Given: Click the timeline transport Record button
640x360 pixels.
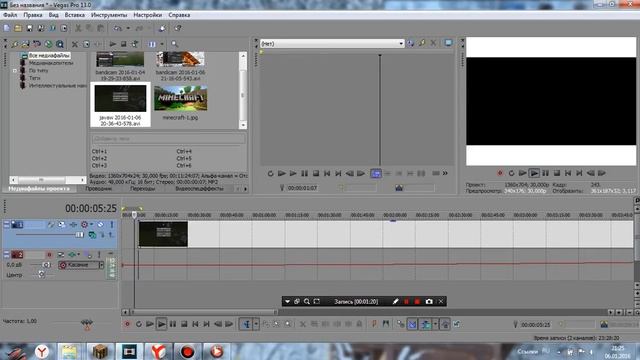Looking at the screenshot, I should (127, 324).
